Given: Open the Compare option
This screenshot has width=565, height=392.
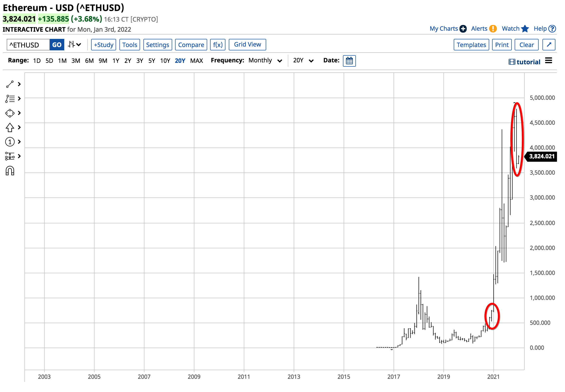Looking at the screenshot, I should [x=191, y=45].
